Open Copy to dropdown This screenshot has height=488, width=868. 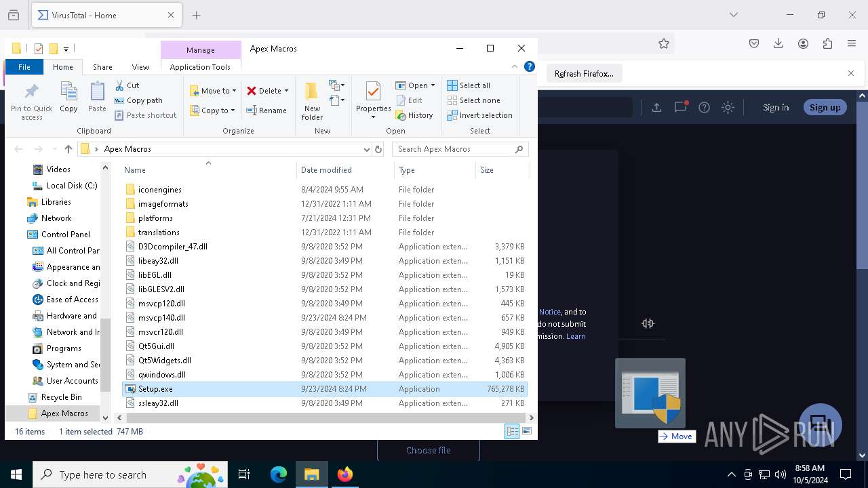pyautogui.click(x=212, y=110)
